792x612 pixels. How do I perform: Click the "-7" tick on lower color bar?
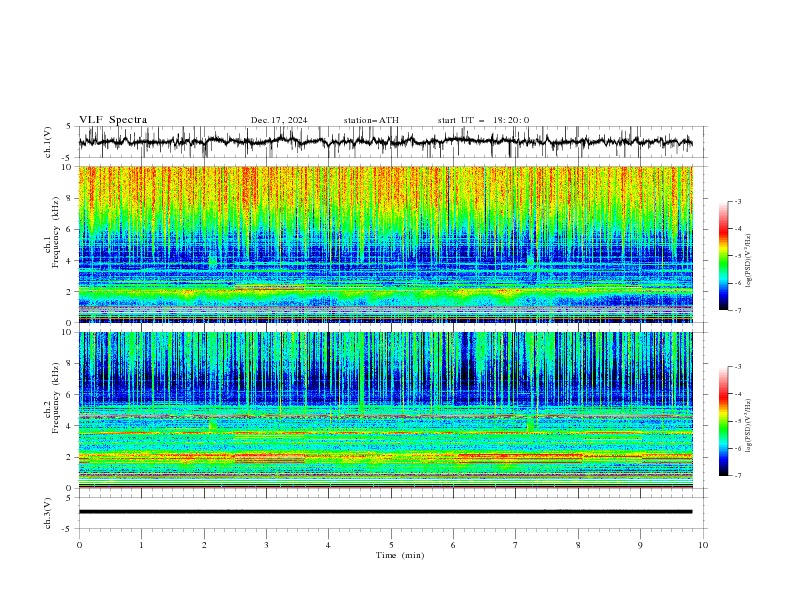(737, 476)
